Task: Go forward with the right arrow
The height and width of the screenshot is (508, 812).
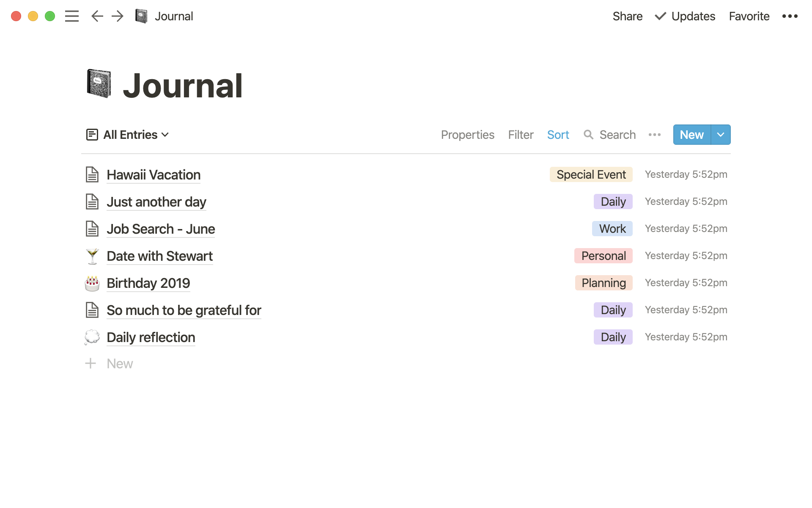Action: pos(118,16)
